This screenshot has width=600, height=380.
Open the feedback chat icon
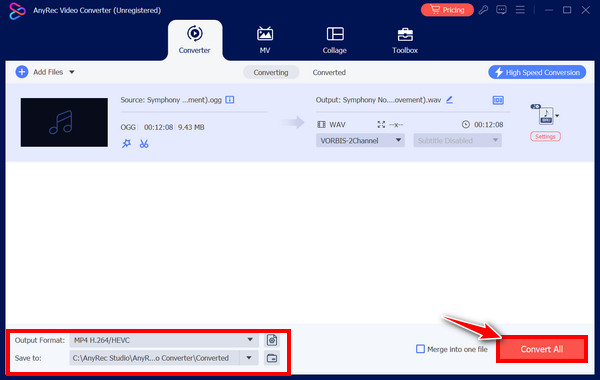click(501, 10)
